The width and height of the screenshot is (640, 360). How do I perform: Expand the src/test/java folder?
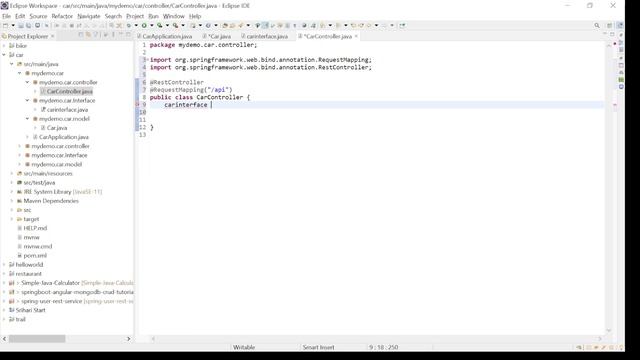click(x=12, y=182)
